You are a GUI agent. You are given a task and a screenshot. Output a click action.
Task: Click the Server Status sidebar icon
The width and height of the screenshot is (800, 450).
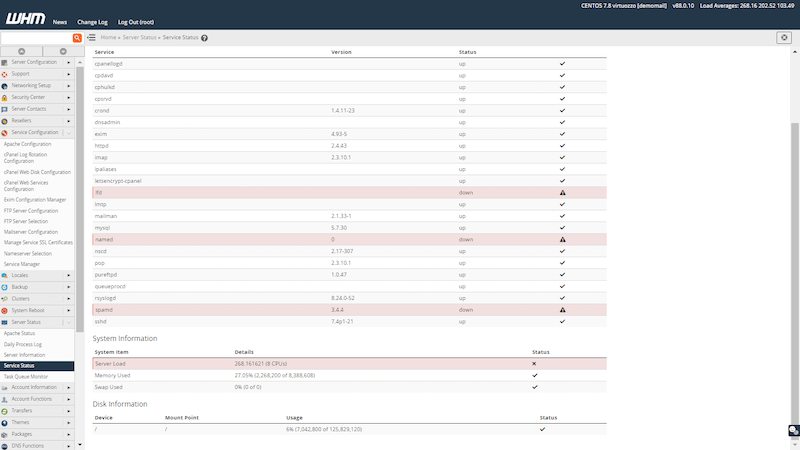[x=5, y=322]
